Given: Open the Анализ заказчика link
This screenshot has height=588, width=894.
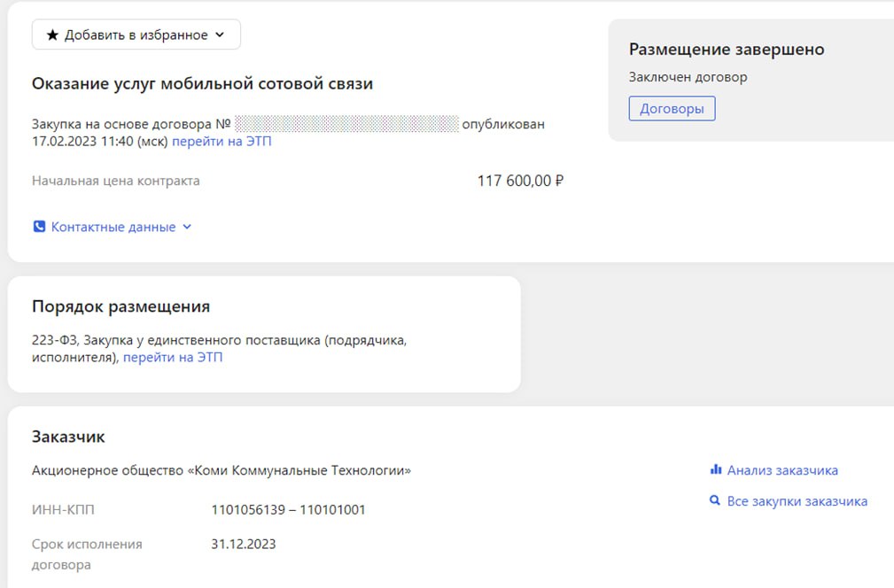Looking at the screenshot, I should (782, 470).
